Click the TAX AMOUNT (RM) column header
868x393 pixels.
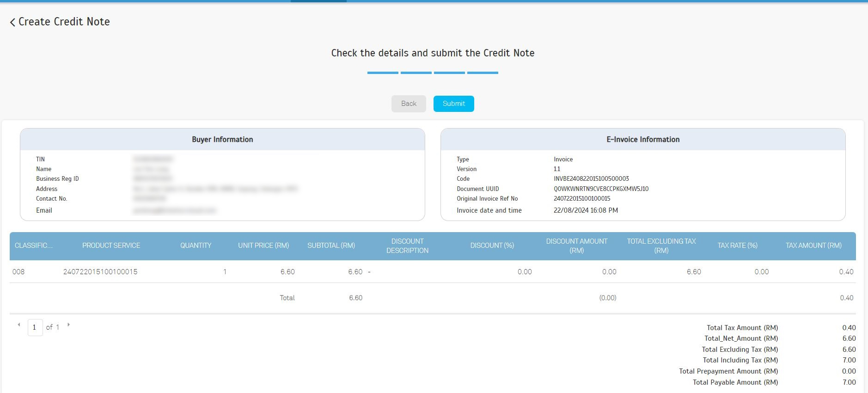click(x=813, y=246)
